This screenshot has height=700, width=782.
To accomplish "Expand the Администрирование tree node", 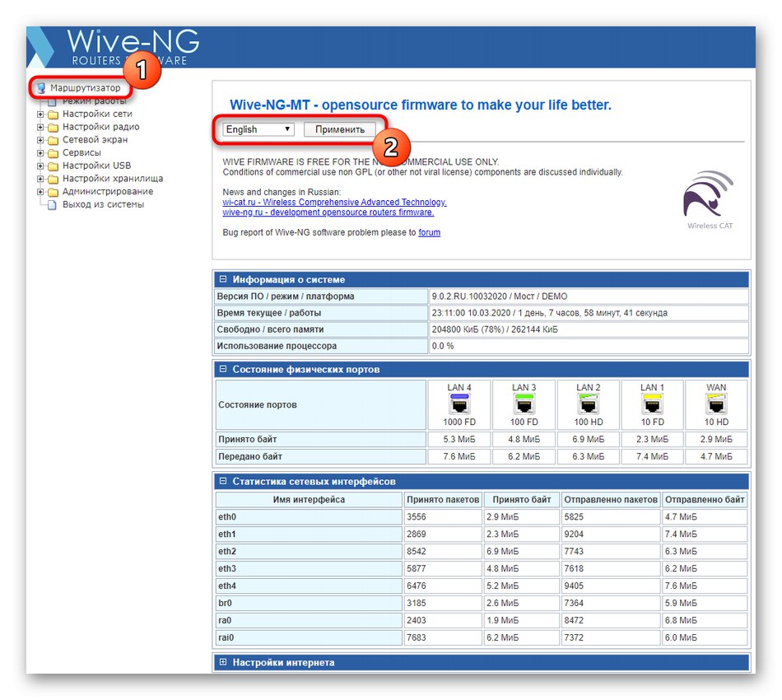I will (40, 192).
